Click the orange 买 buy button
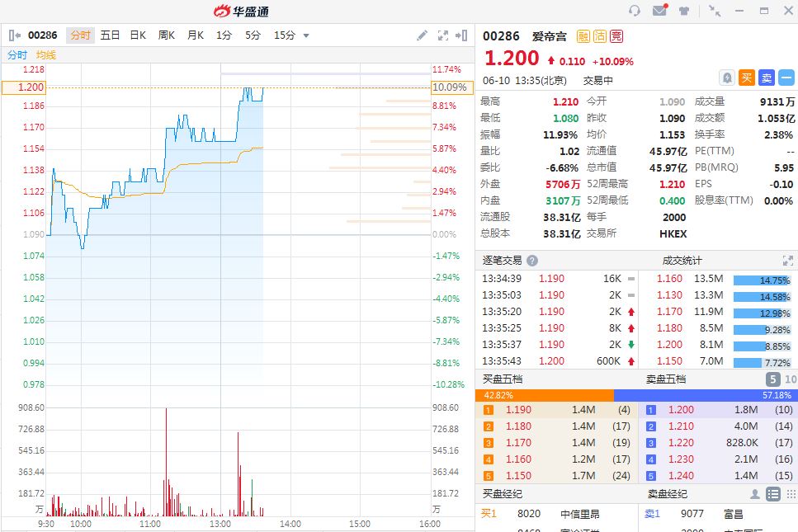 click(747, 78)
